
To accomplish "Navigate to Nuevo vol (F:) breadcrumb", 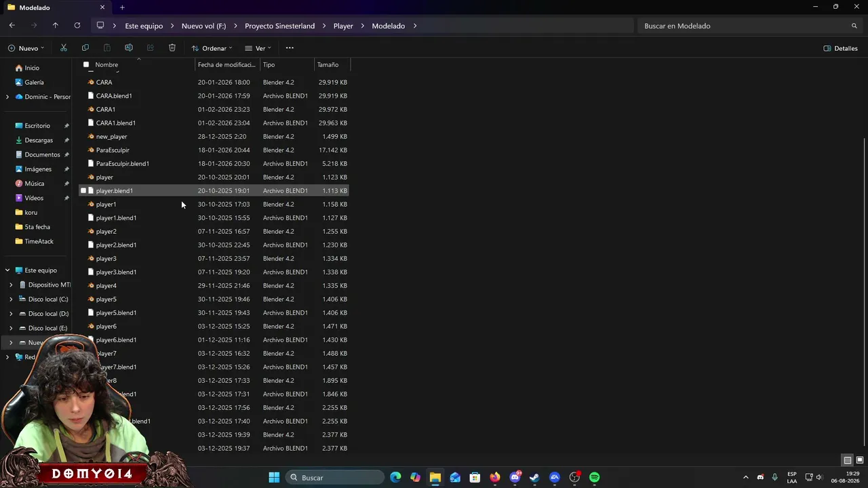I will click(203, 26).
